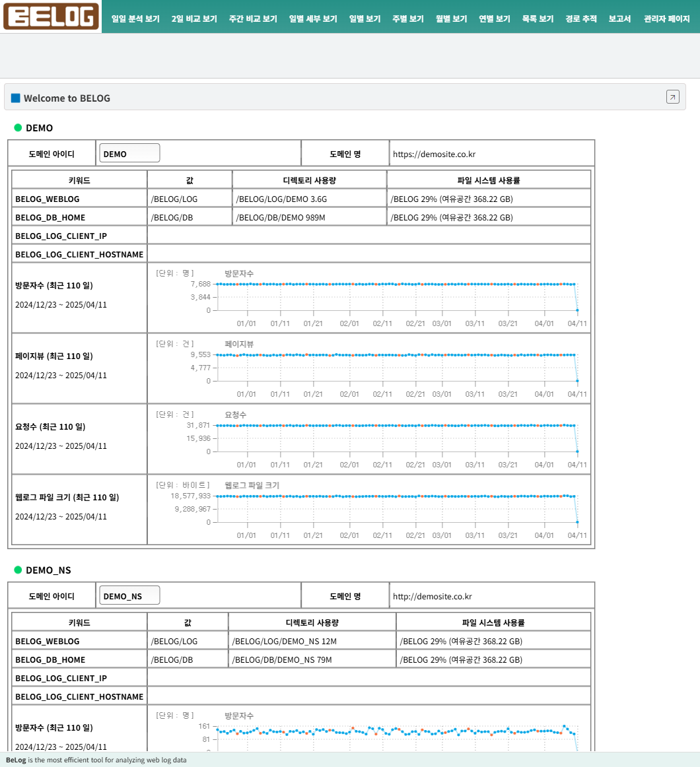Click the 요청수 (최근 110 일) label
This screenshot has width=700, height=767.
click(50, 426)
